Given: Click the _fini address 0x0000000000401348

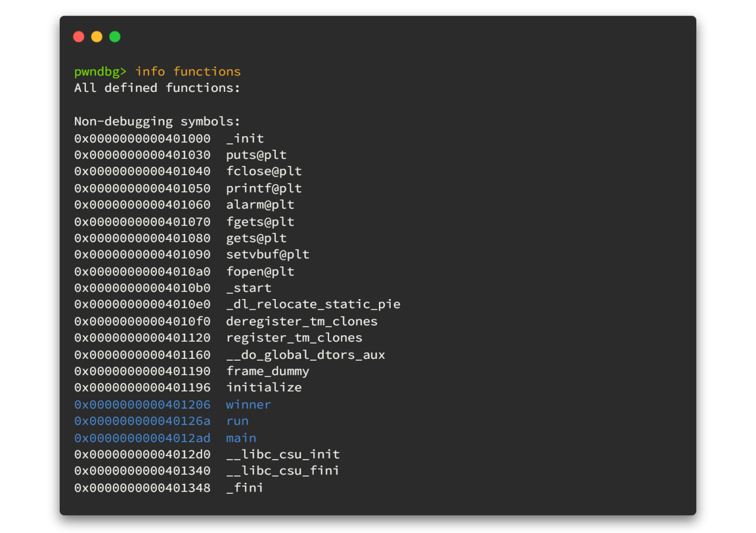Looking at the screenshot, I should (x=142, y=488).
